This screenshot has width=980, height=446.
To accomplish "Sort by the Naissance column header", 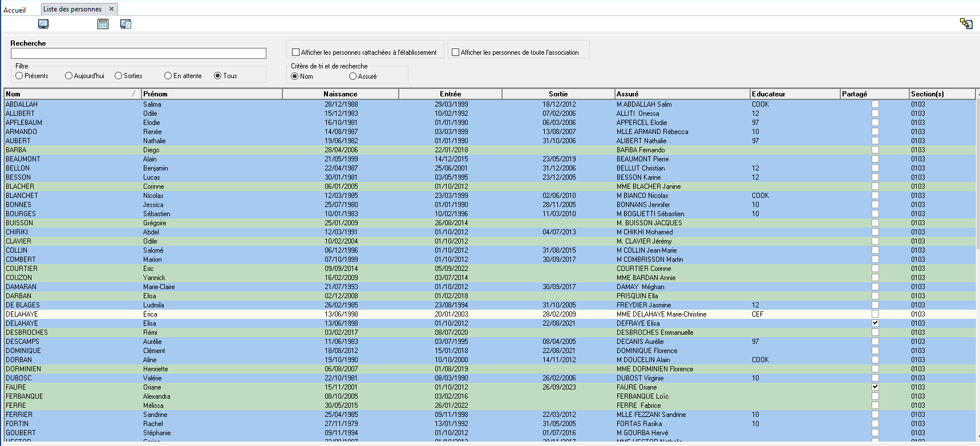I will point(341,94).
